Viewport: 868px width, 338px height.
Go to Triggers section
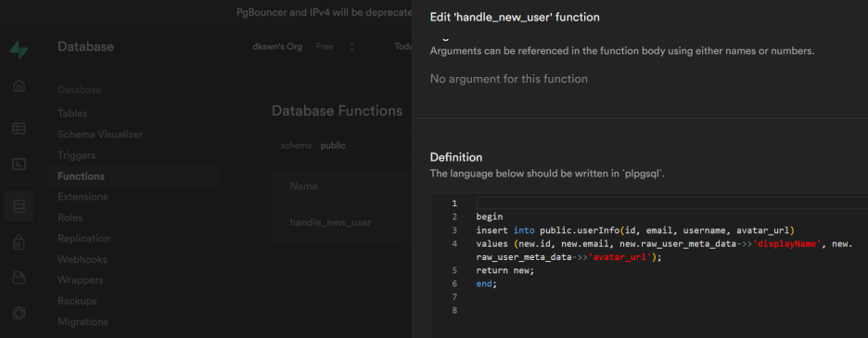tap(76, 156)
